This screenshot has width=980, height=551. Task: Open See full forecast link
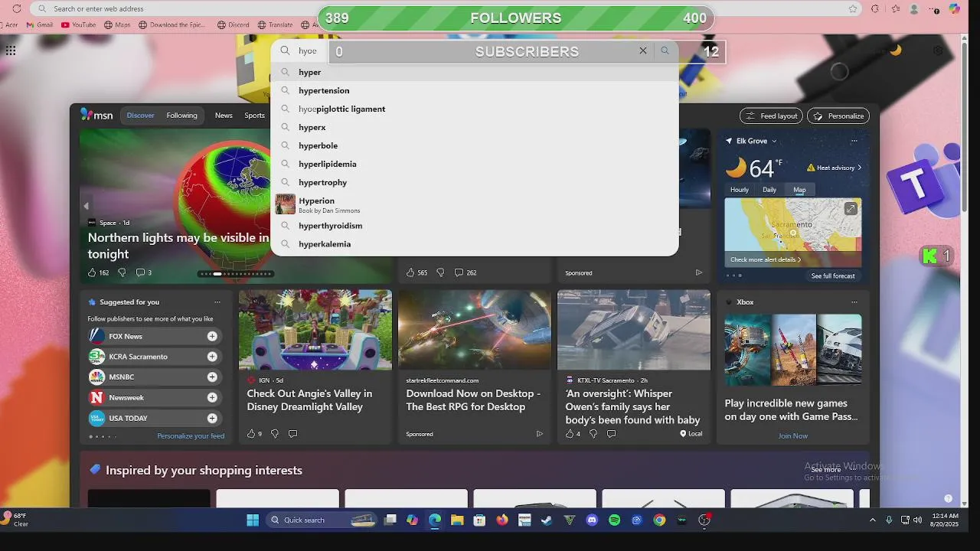[833, 275]
